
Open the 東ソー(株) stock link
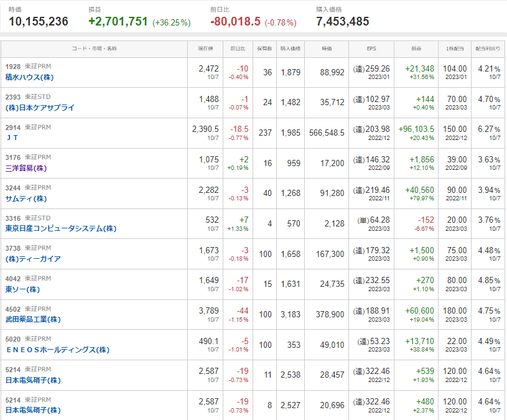[x=22, y=289]
